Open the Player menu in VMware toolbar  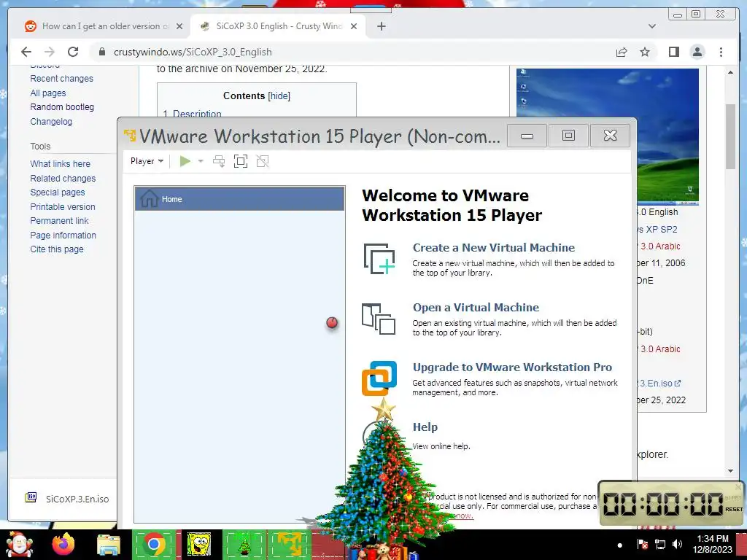point(147,161)
